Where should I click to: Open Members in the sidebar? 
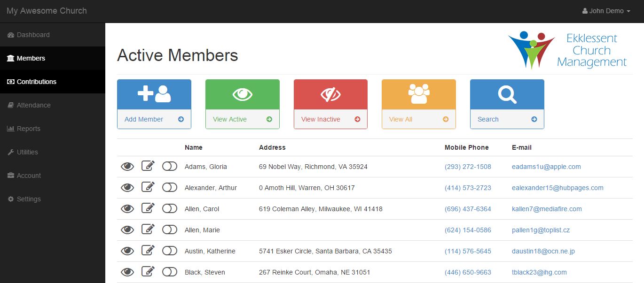[53, 58]
